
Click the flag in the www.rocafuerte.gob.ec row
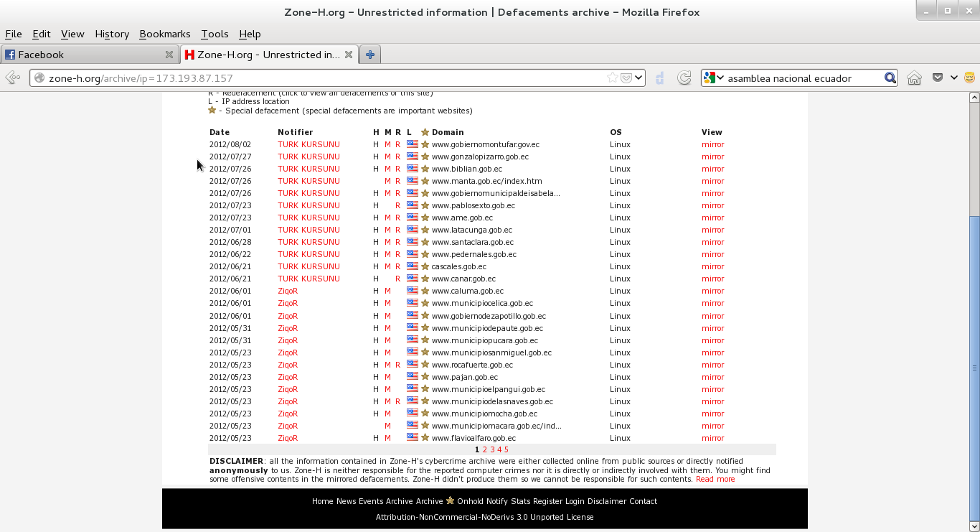point(413,365)
